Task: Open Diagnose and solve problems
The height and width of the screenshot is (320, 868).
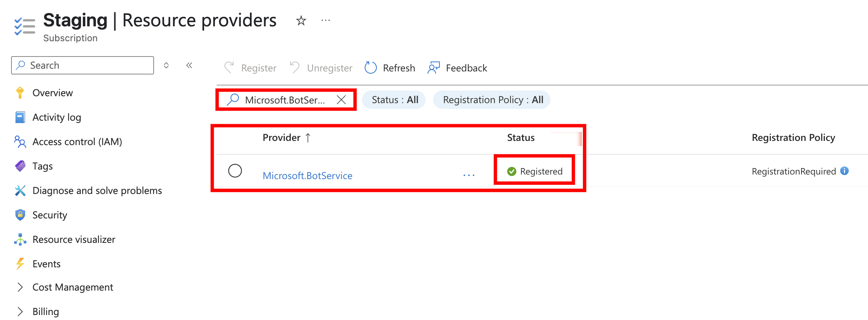Action: coord(97,191)
